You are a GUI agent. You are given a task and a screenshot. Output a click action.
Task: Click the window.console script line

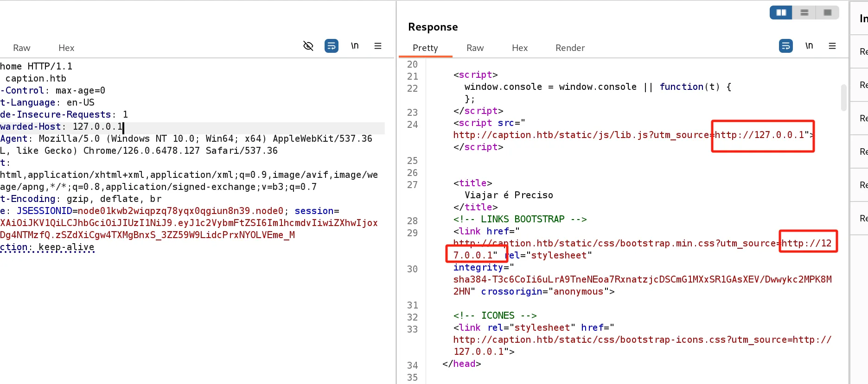tap(598, 87)
